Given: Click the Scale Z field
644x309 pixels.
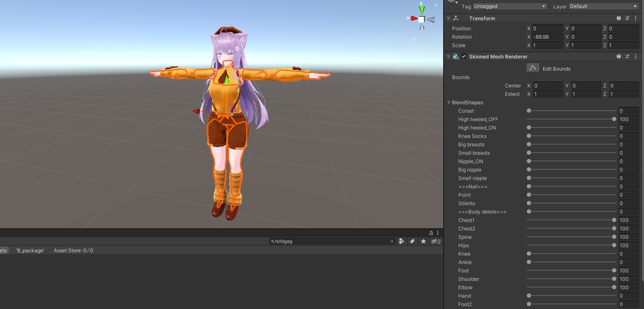Looking at the screenshot, I should pyautogui.click(x=623, y=45).
